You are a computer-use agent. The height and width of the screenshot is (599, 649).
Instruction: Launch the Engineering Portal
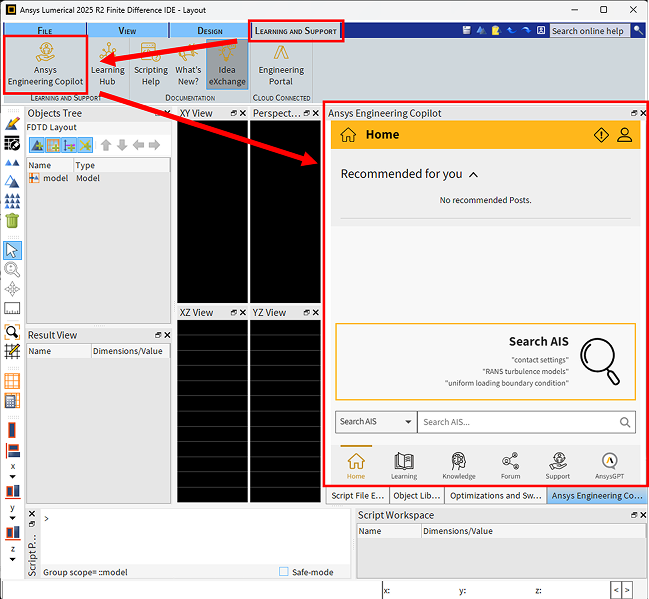(x=281, y=64)
